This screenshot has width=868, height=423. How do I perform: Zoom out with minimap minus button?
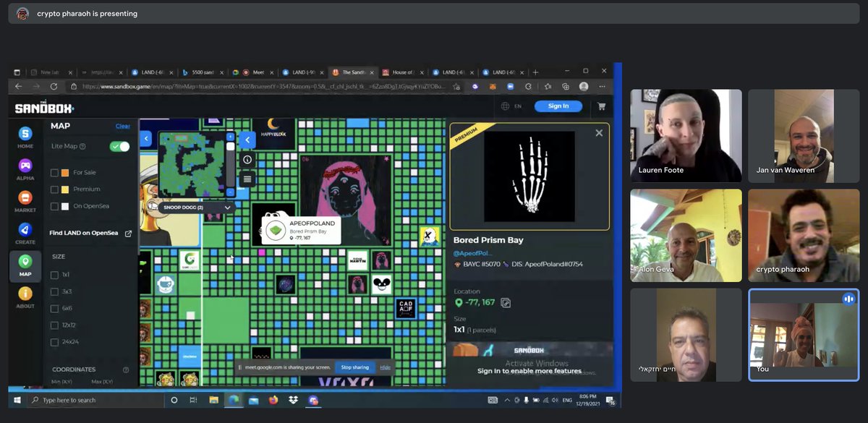click(x=231, y=192)
